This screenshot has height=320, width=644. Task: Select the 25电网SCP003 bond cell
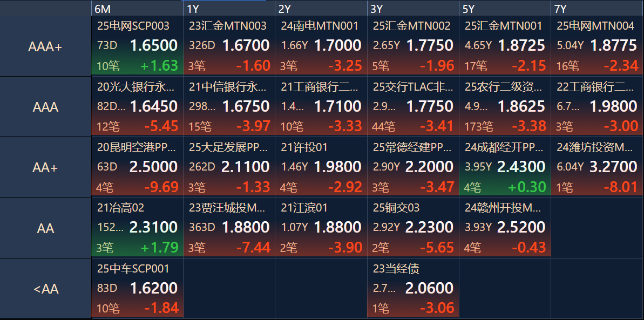tap(137, 45)
